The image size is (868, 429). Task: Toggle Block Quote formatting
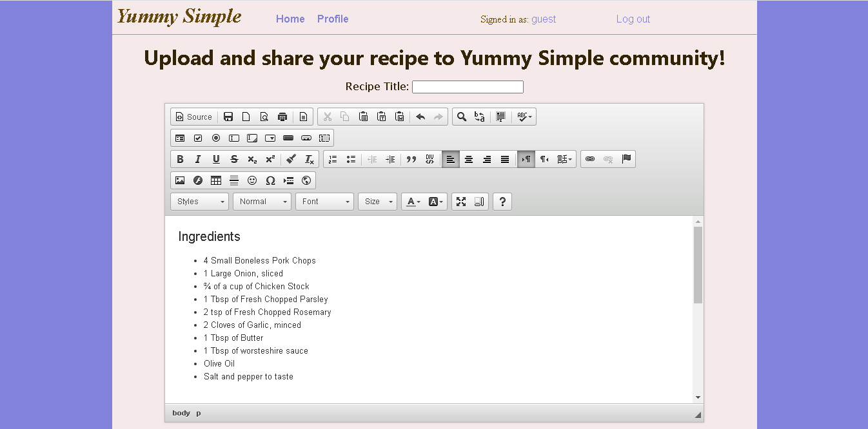(x=411, y=159)
